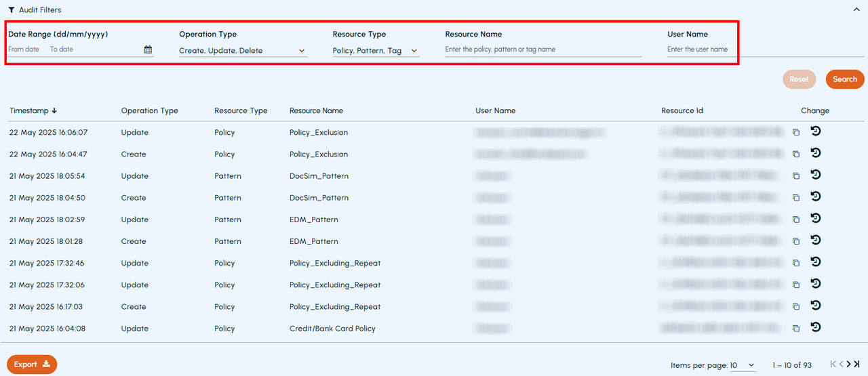Screen dimensions: 868x376
Task: Open the Operation Type dropdown
Action: 243,51
